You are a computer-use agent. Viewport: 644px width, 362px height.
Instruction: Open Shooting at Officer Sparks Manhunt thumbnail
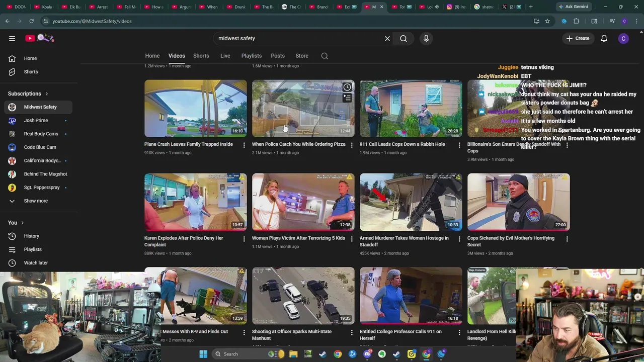click(303, 296)
